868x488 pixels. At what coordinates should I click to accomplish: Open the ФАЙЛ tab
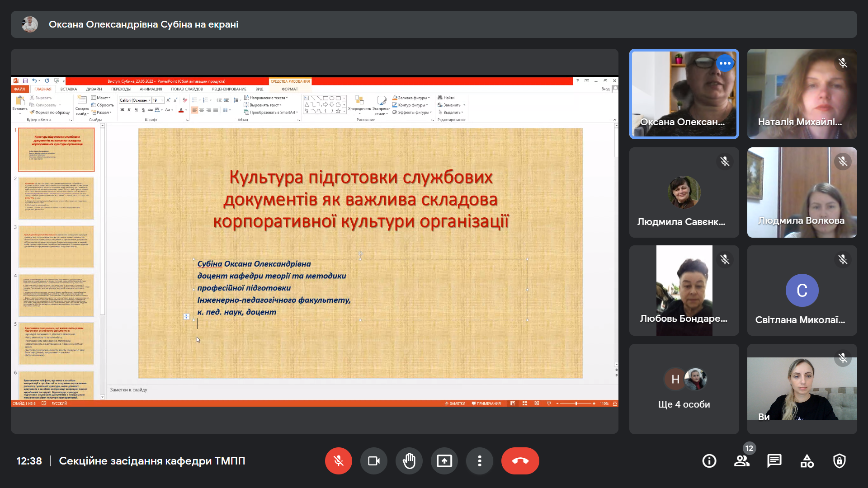pyautogui.click(x=19, y=89)
